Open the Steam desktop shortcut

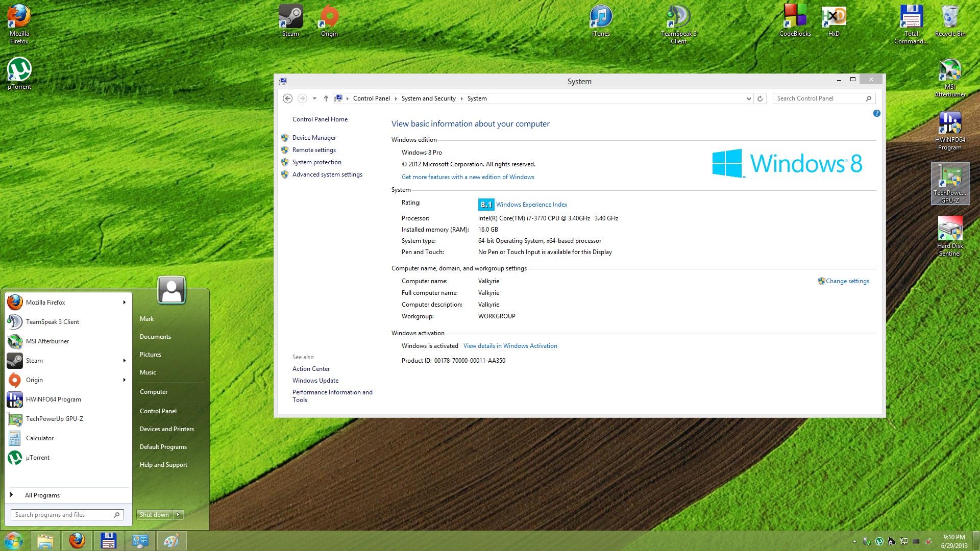290,21
